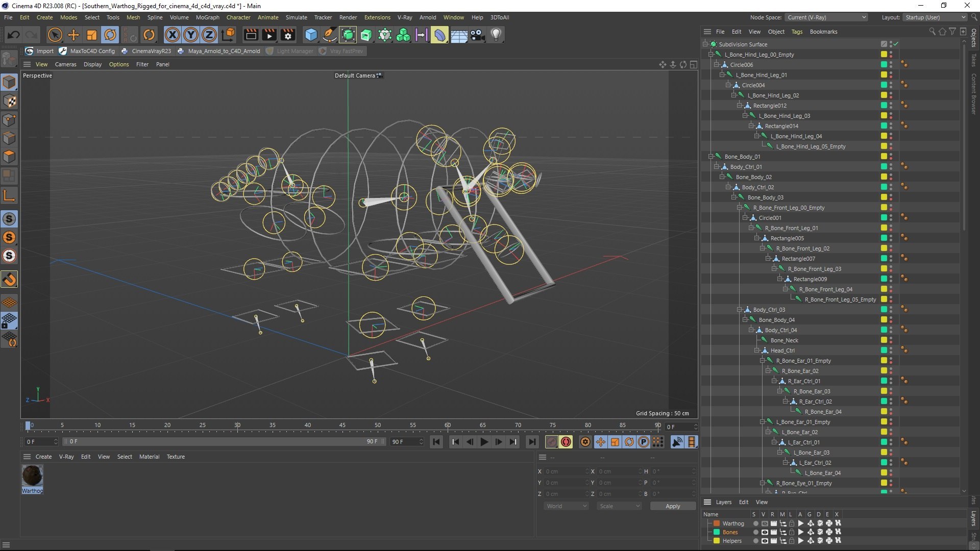
Task: Open the Layout Startup dropdown
Action: point(935,17)
